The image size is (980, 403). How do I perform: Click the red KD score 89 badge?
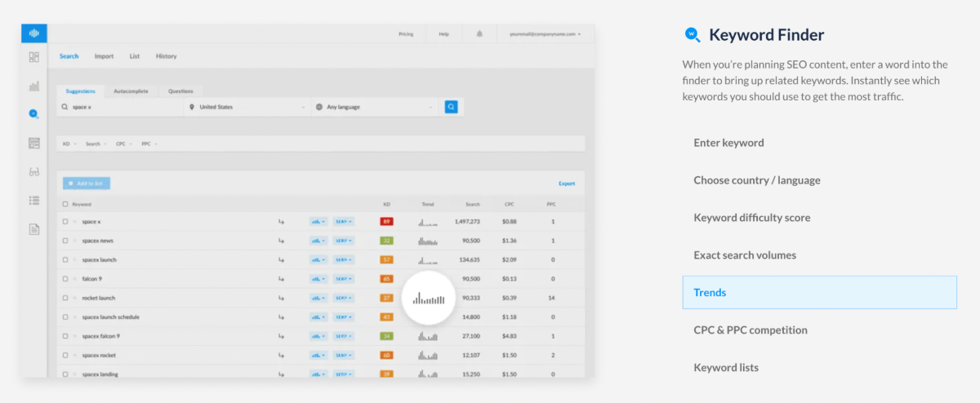pos(386,221)
